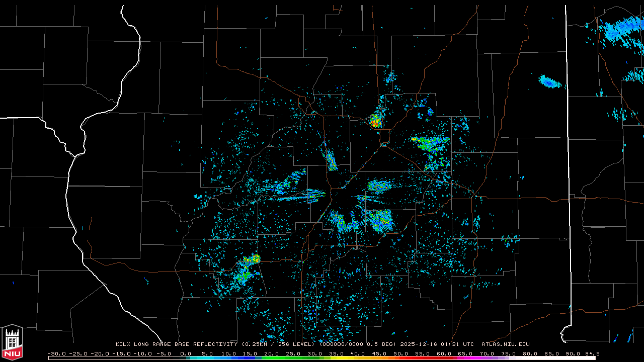Click the "10.0" scale label
644x362 pixels.
click(228, 353)
